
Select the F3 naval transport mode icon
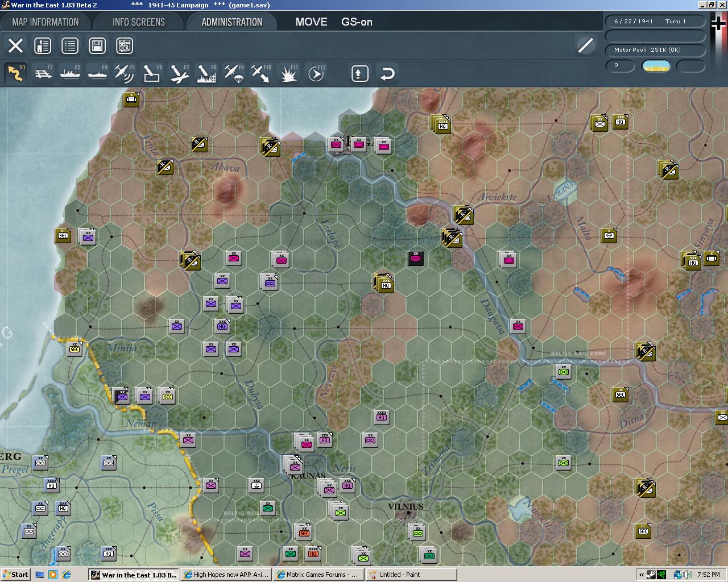(x=71, y=73)
